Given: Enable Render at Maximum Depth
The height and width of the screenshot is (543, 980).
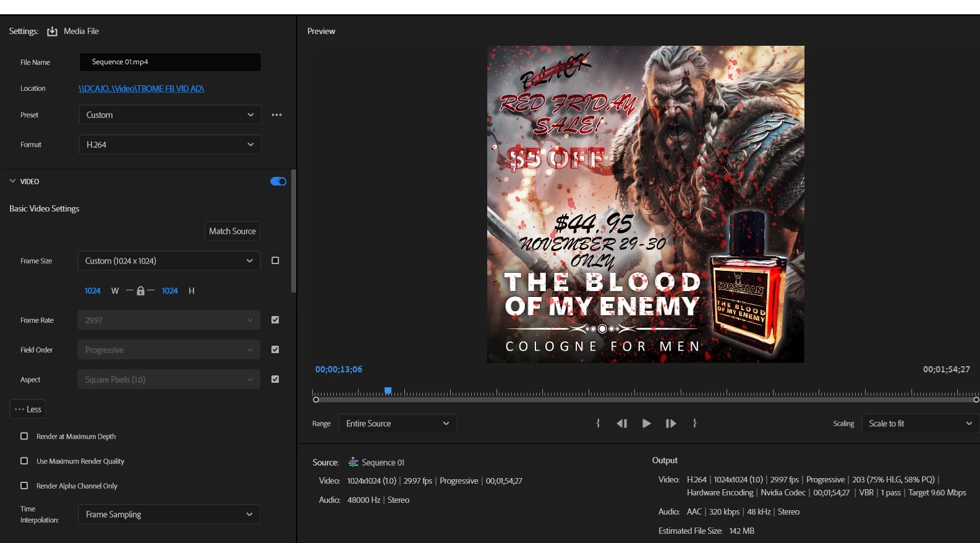Looking at the screenshot, I should pos(24,437).
